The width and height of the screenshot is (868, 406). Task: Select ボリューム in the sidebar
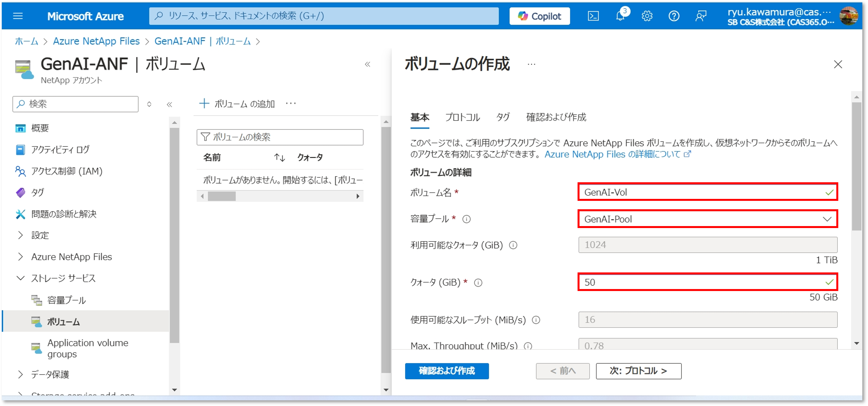(x=86, y=322)
